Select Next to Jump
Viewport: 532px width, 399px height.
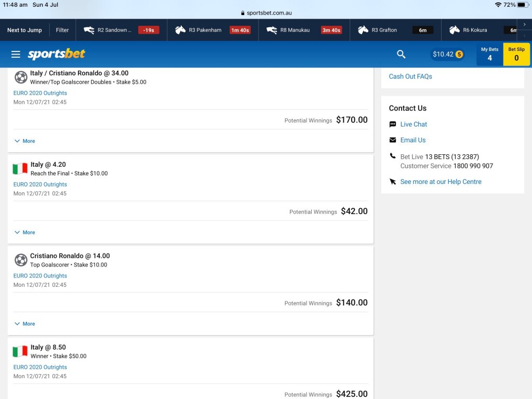24,30
